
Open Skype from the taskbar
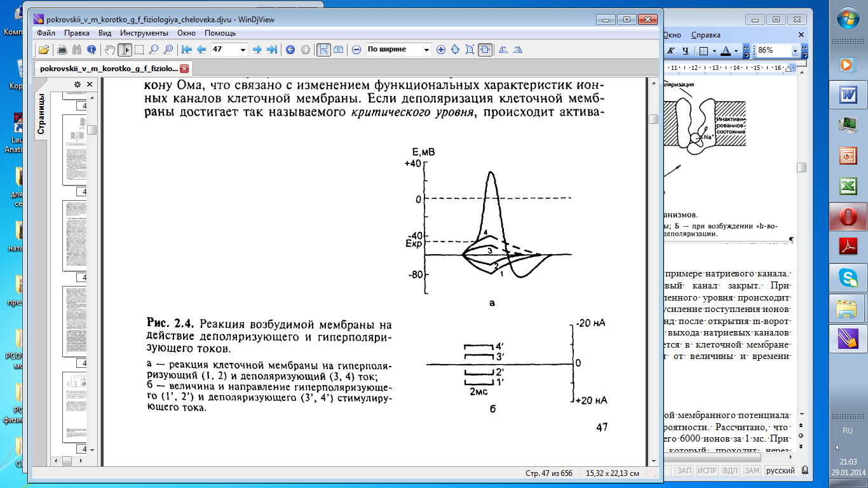pyautogui.click(x=847, y=278)
